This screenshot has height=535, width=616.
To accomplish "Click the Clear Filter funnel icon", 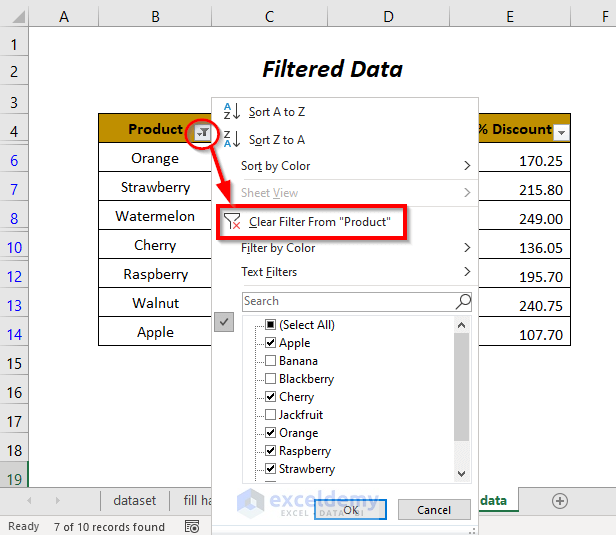I will pyautogui.click(x=232, y=221).
